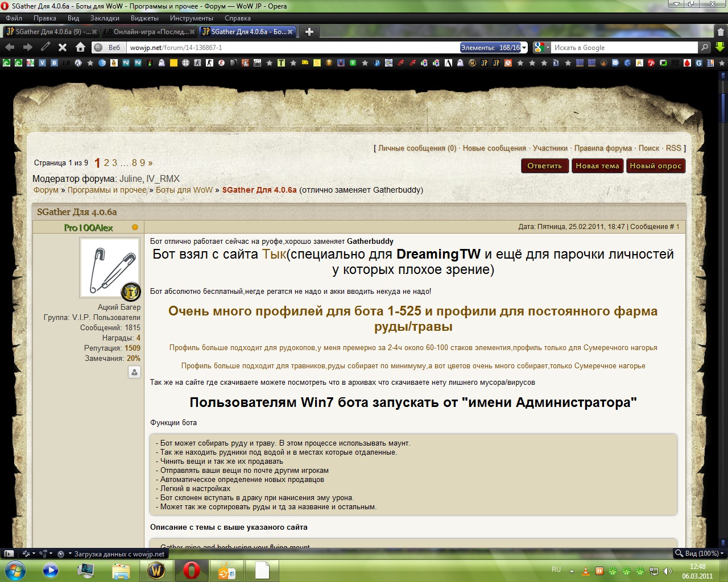This screenshot has height=582, width=728.
Task: Click the Новые сообщения link
Action: [x=494, y=148]
